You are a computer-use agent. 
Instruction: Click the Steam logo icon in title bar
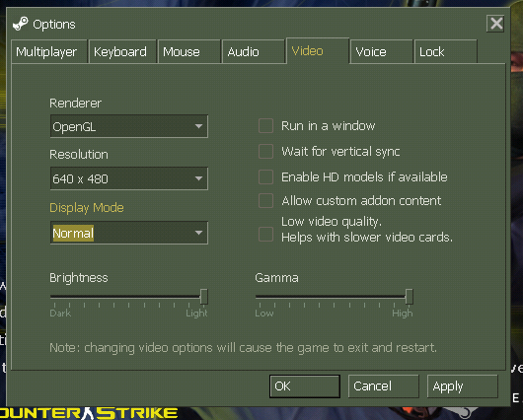click(x=21, y=24)
